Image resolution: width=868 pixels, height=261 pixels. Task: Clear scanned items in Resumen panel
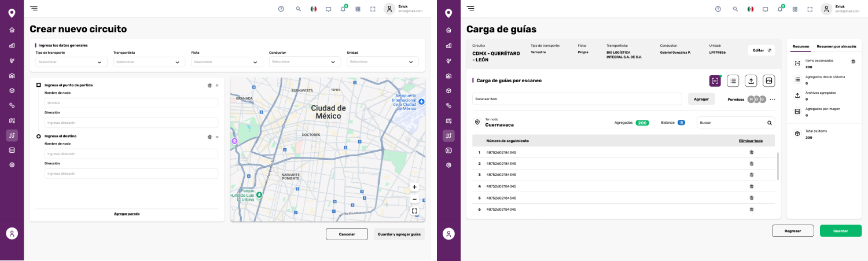tap(852, 61)
